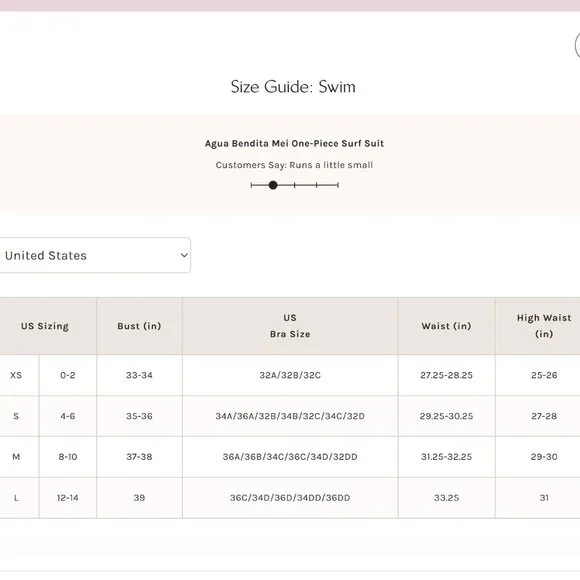Viewport: 580px width, 580px height.
Task: Click the fit rating slider dot
Action: point(273,185)
